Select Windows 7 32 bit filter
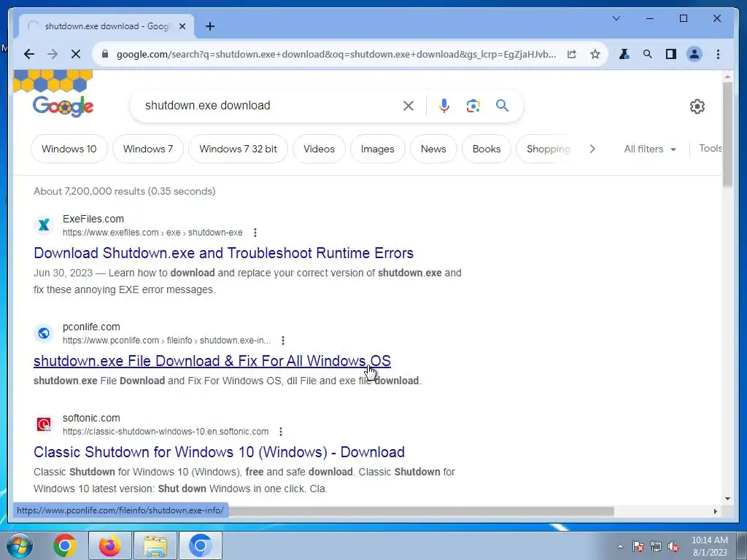Screen dimensions: 747x560 pos(239,149)
